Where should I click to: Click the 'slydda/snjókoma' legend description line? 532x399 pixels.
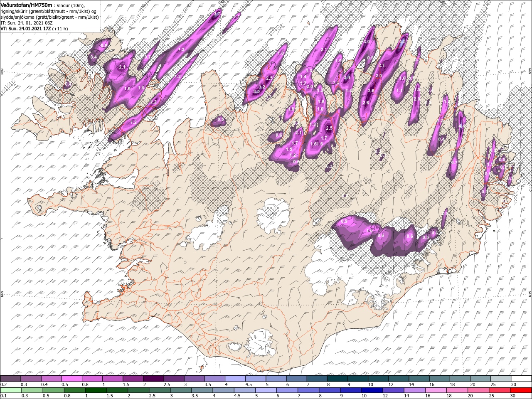click(49, 17)
